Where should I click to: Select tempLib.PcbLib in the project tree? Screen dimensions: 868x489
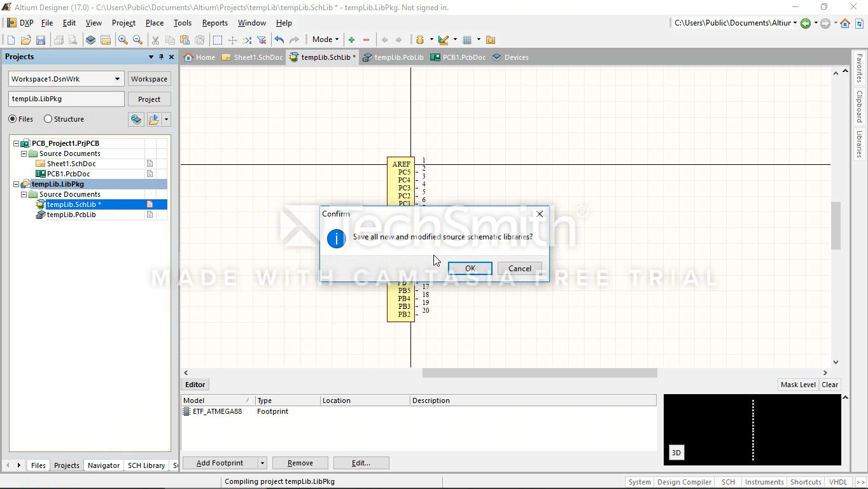71,215
